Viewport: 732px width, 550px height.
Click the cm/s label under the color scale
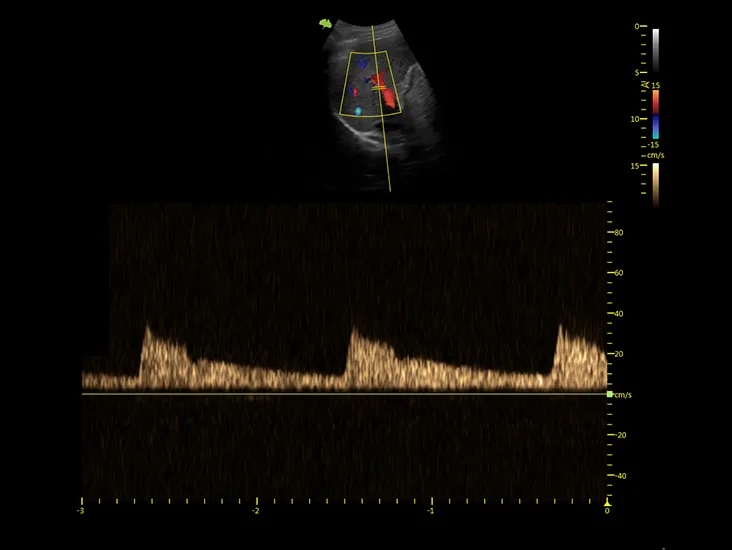[x=655, y=155]
